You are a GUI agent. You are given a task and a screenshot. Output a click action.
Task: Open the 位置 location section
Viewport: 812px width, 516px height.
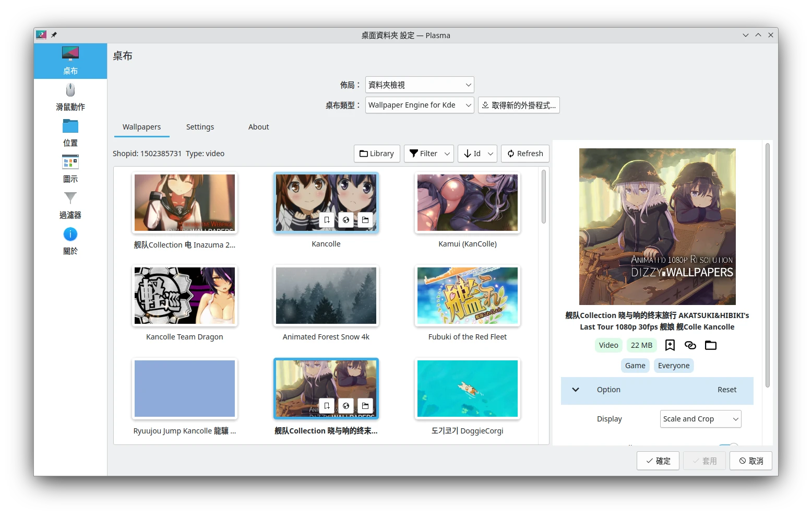[x=70, y=133]
